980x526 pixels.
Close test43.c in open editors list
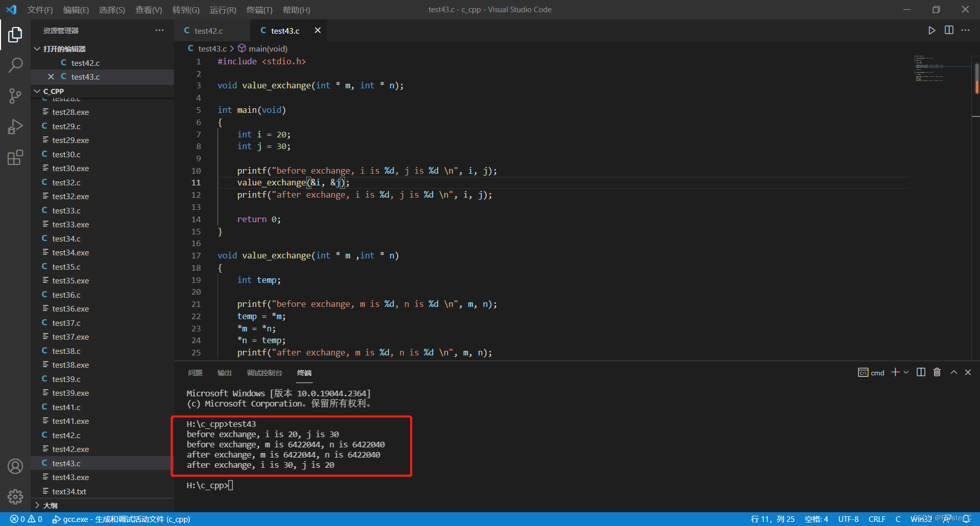pyautogui.click(x=51, y=77)
